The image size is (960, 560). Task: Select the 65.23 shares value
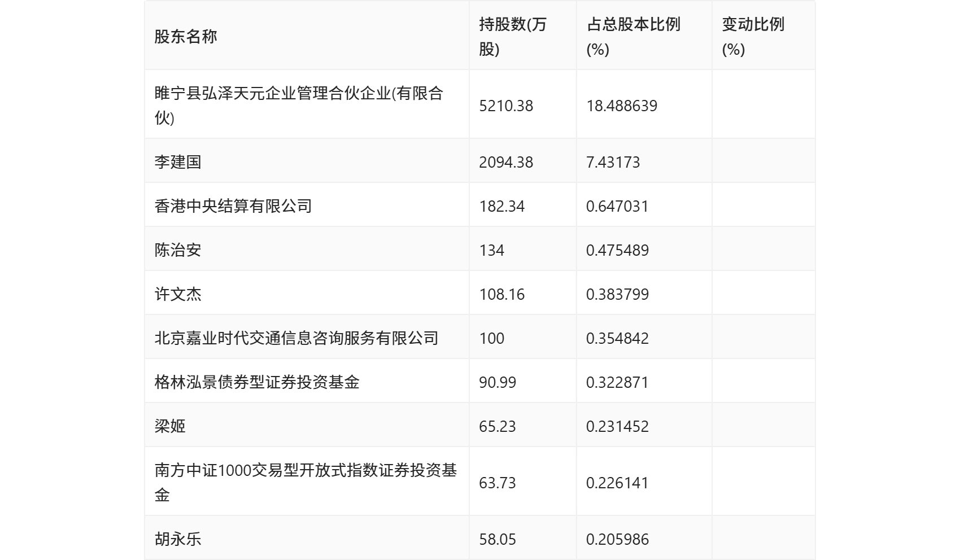tap(498, 426)
